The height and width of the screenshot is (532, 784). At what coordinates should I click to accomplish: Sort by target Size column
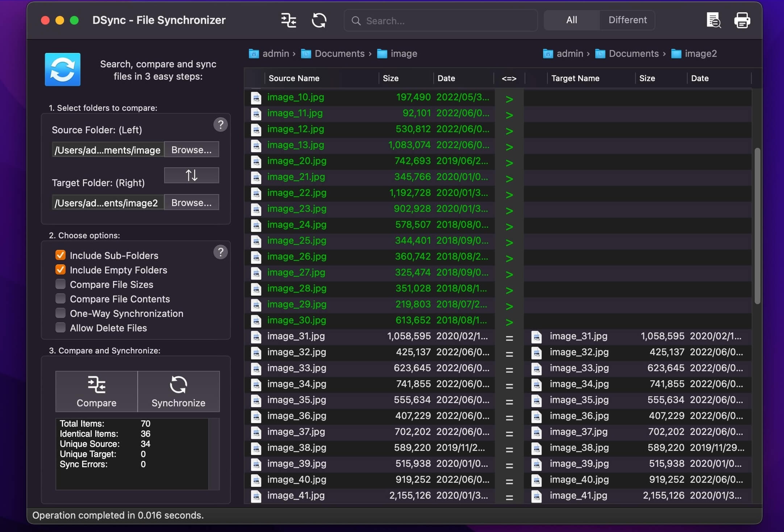tap(661, 78)
